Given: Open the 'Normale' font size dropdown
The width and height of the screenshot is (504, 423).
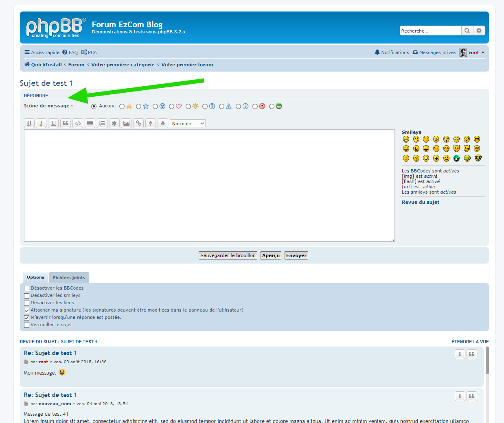Looking at the screenshot, I should click(x=188, y=124).
